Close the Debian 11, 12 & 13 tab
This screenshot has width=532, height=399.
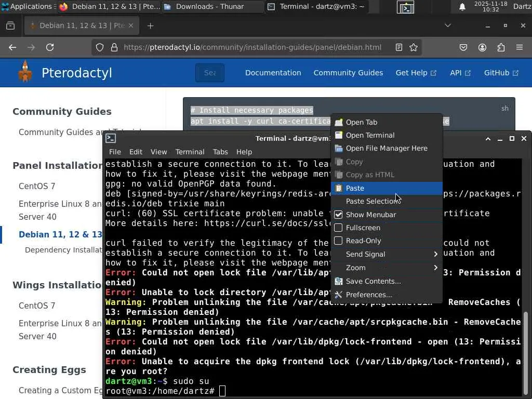click(131, 26)
